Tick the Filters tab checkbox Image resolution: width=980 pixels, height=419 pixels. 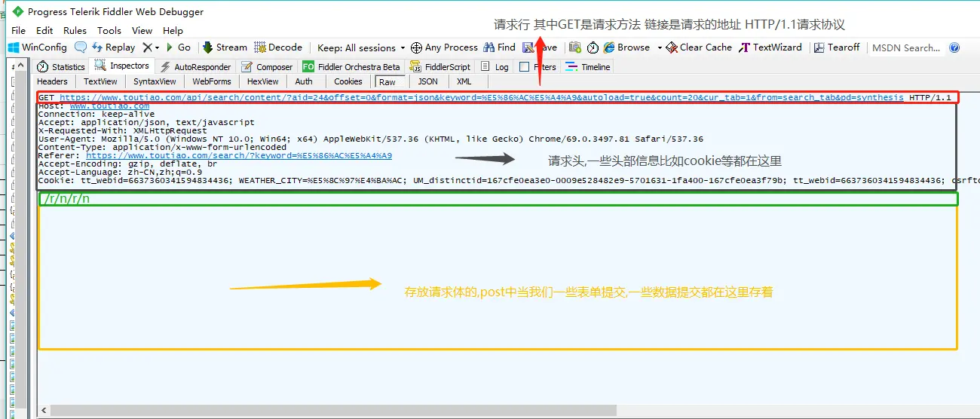[x=524, y=67]
